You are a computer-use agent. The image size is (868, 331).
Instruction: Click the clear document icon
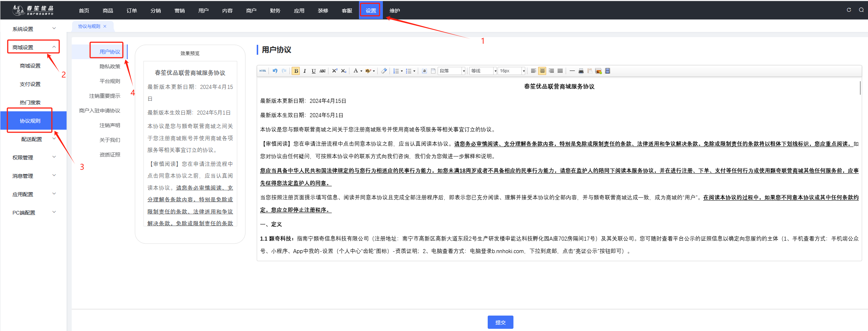(433, 71)
